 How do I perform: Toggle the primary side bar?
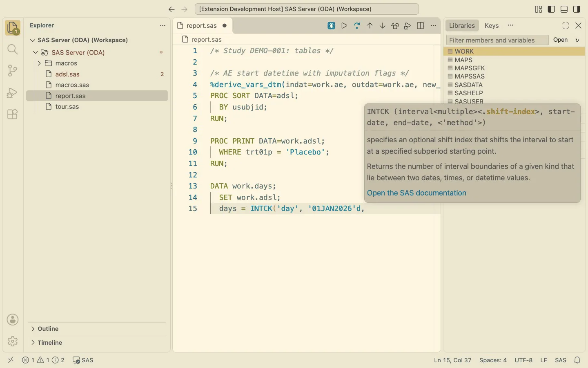(x=551, y=9)
